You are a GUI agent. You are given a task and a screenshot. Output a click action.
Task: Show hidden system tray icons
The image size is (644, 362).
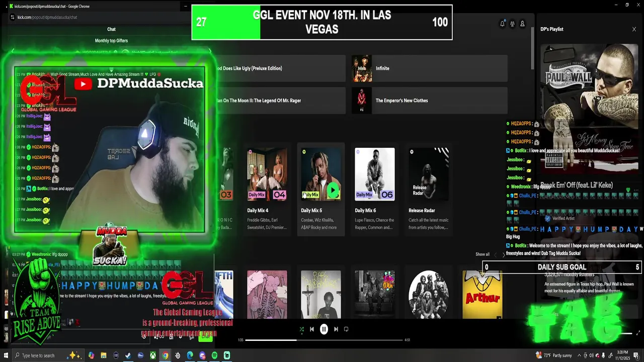coord(579,355)
